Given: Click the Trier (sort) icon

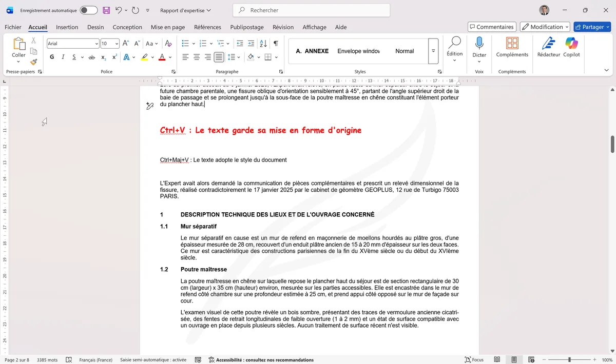Looking at the screenshot, I should 263,43.
